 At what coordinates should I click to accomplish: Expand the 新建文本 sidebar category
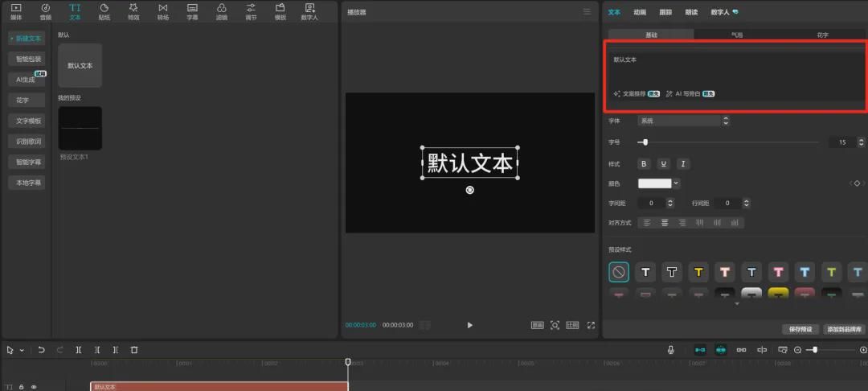(x=26, y=39)
